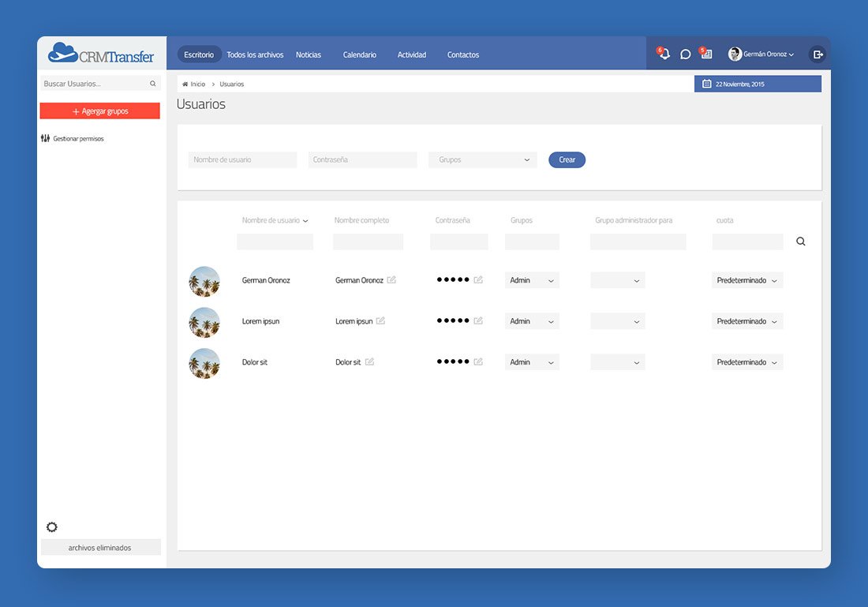Focus the Nombre de usuario input field
Image resolution: width=868 pixels, height=607 pixels.
(x=242, y=159)
